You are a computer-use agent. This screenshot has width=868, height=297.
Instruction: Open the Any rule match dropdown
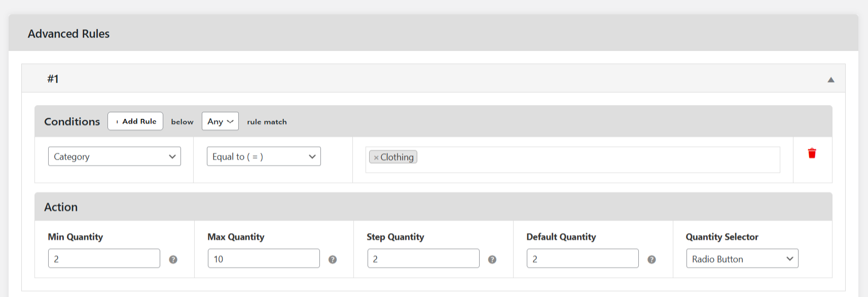pos(220,121)
